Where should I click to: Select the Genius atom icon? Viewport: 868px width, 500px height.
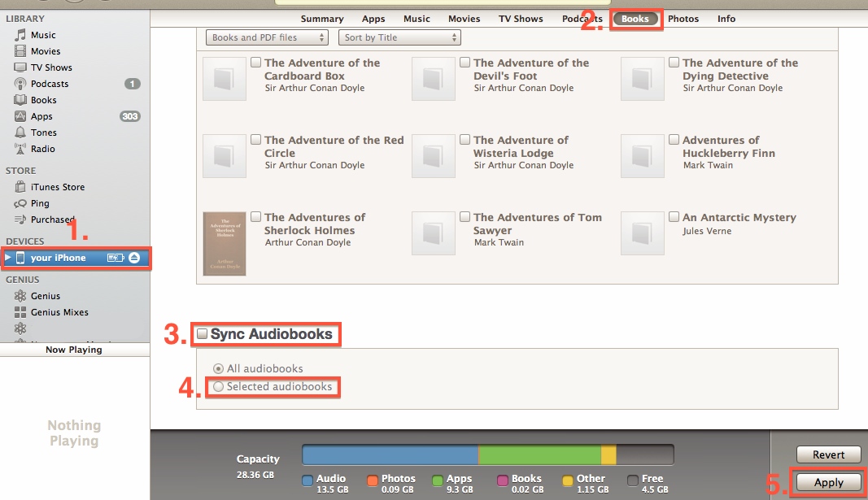(x=20, y=296)
